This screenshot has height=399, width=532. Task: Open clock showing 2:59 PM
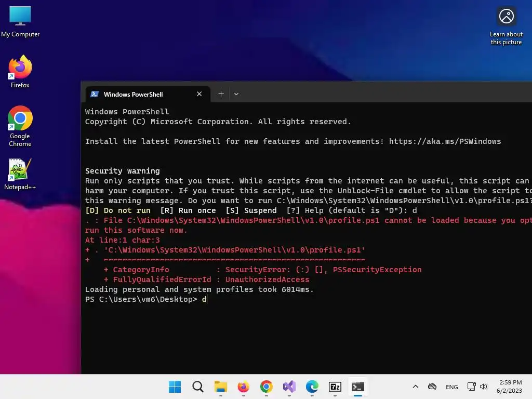[x=509, y=387]
